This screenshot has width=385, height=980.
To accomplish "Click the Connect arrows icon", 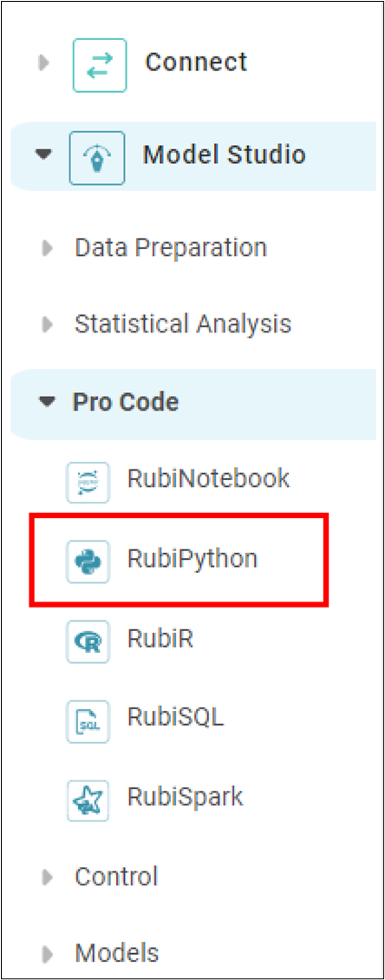I will [x=99, y=65].
